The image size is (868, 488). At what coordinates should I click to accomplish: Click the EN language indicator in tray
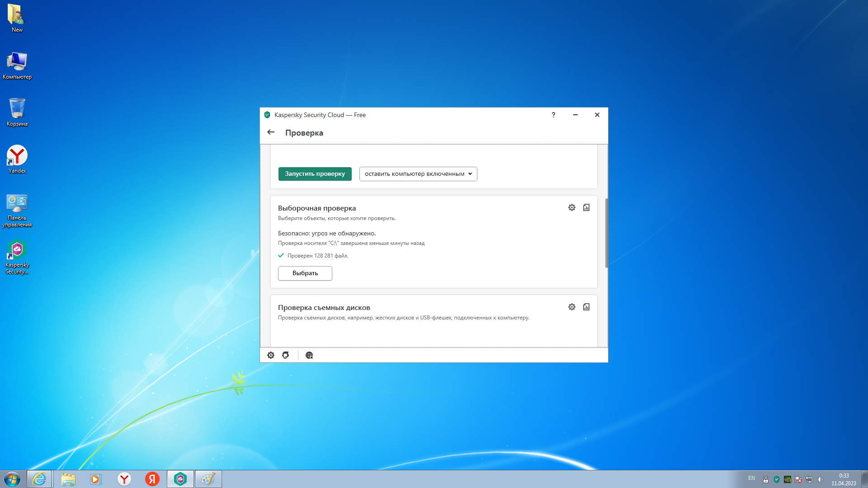[751, 478]
